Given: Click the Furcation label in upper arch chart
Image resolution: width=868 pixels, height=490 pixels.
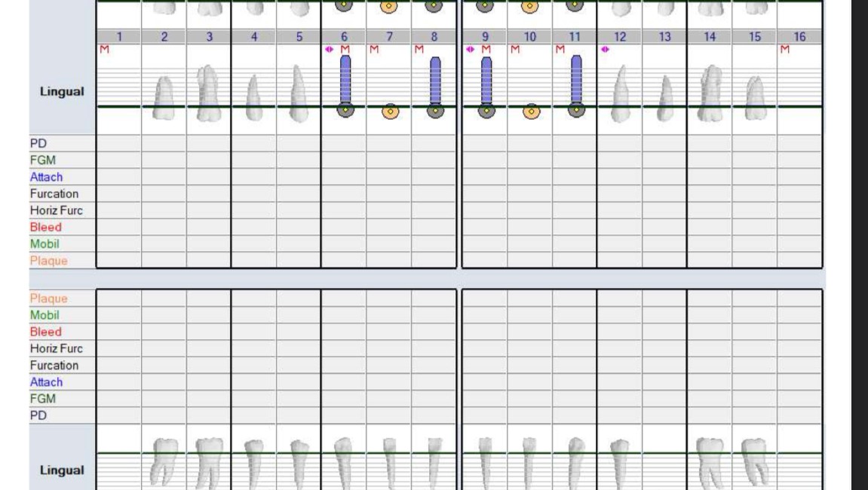Looking at the screenshot, I should (54, 194).
